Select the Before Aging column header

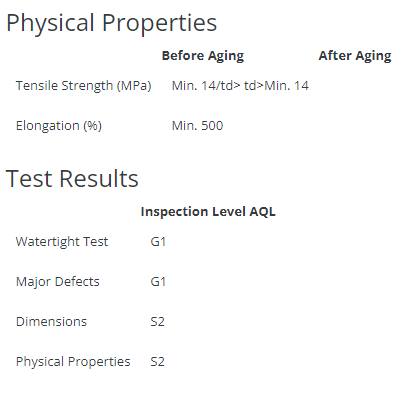tap(203, 56)
